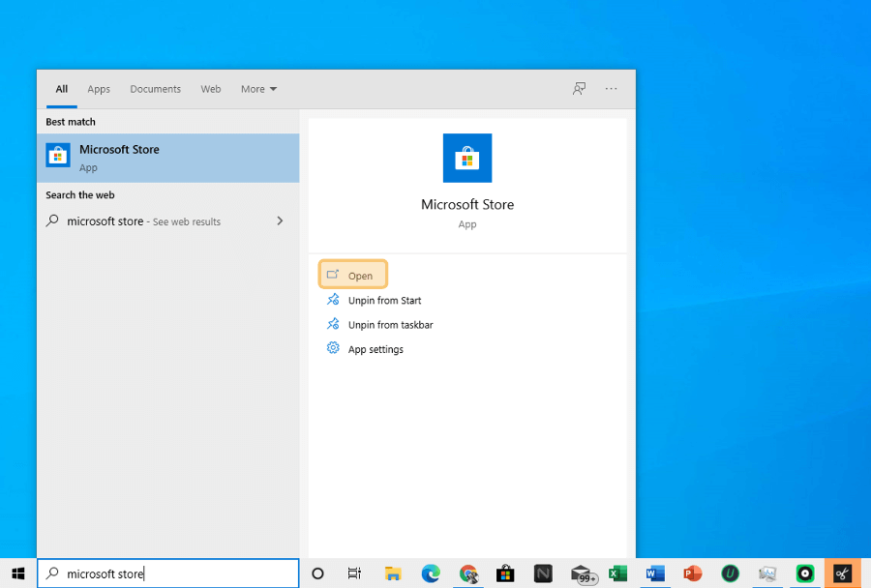Viewport: 871px width, 588px height.
Task: Open Task View on the taskbar
Action: click(354, 573)
